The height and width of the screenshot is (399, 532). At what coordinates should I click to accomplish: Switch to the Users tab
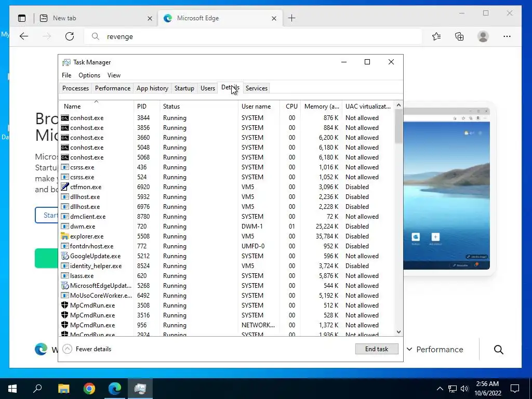pos(208,88)
